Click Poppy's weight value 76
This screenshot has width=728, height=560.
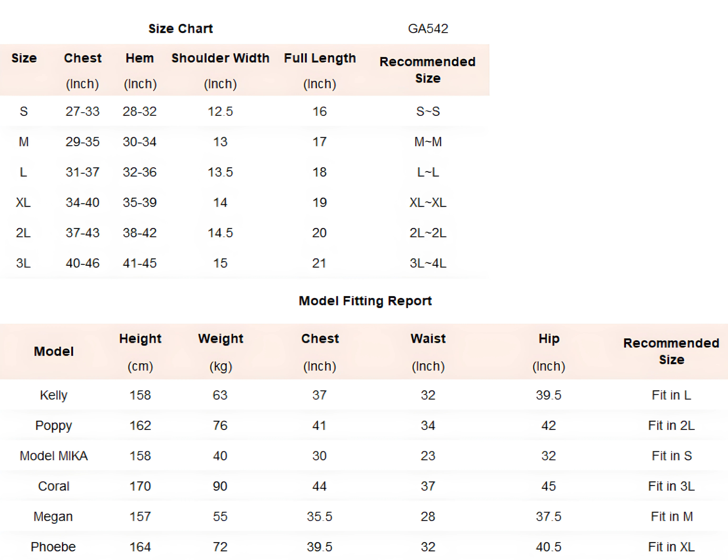click(x=220, y=425)
